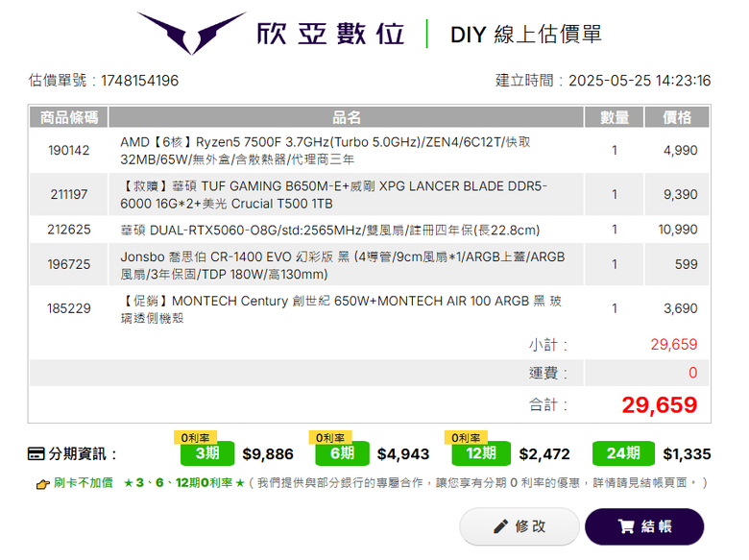The image size is (749, 560).
Task: Click the 0利率 tag above 6期
Action: 330,437
